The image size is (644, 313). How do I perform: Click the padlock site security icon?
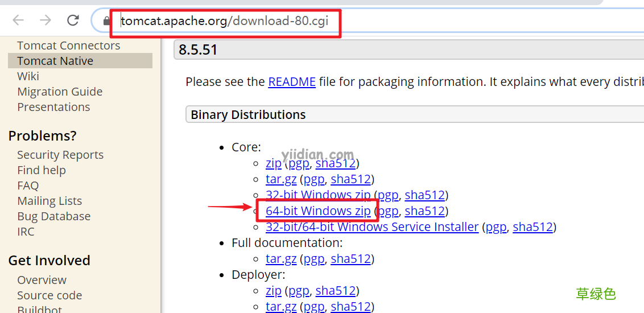[106, 22]
